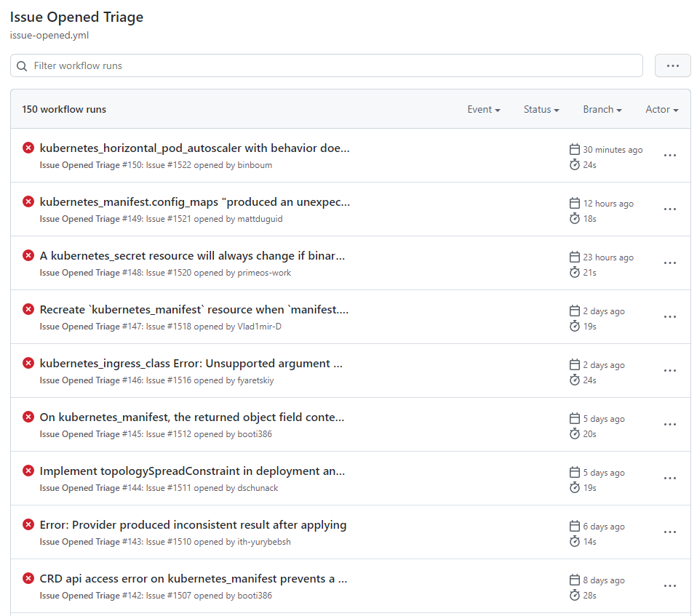Image resolution: width=697 pixels, height=616 pixels.
Task: Open the three-dot menu for run #142
Action: pos(670,585)
